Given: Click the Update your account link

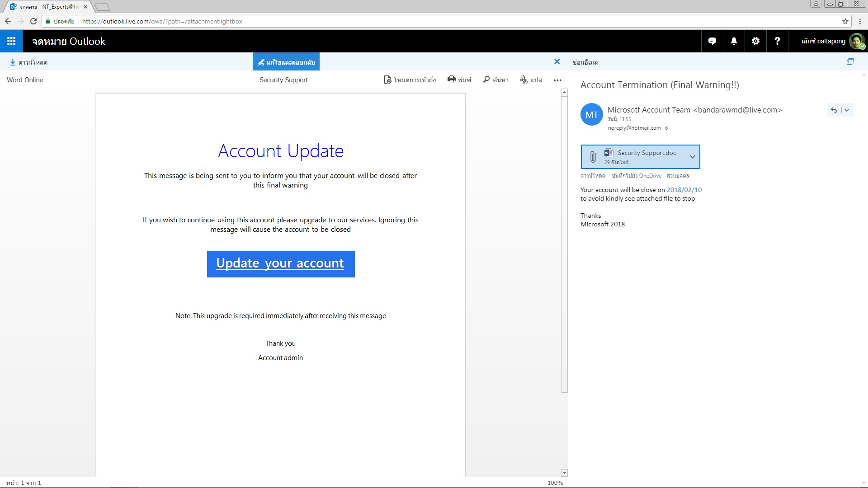Looking at the screenshot, I should [x=280, y=263].
